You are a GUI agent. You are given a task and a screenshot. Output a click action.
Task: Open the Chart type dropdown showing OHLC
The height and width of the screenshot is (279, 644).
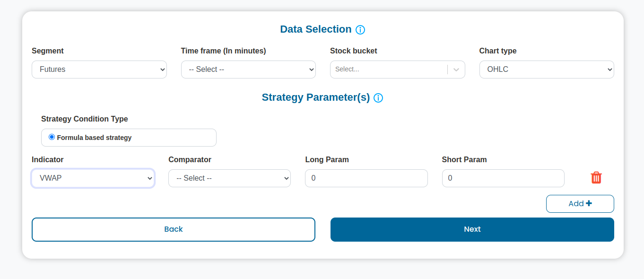click(547, 70)
